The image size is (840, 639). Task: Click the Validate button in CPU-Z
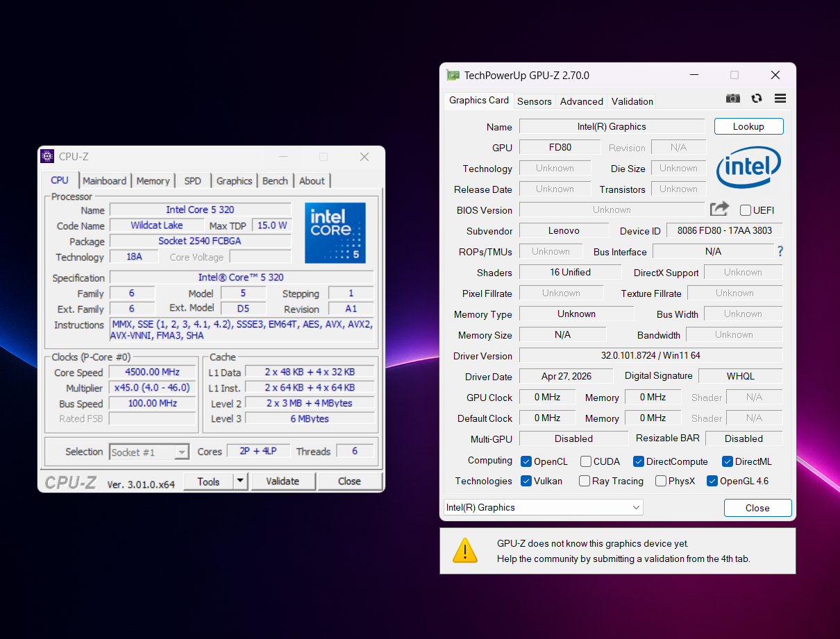283,481
